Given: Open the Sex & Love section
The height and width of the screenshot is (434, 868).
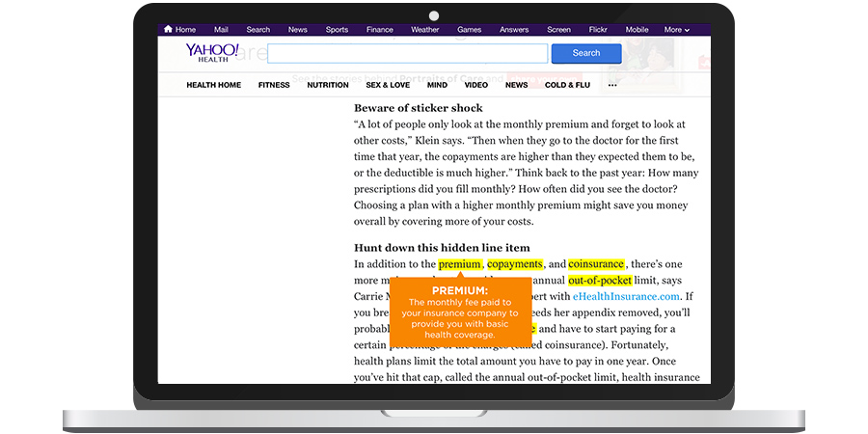Looking at the screenshot, I should point(388,85).
